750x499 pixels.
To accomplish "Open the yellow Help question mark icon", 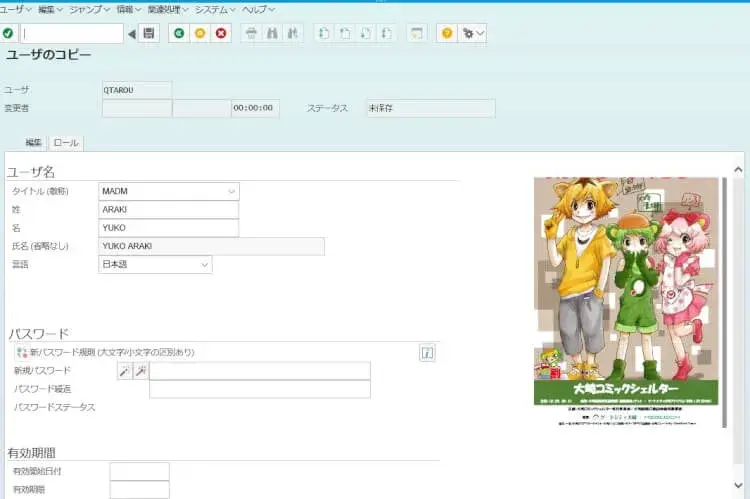I will point(447,33).
